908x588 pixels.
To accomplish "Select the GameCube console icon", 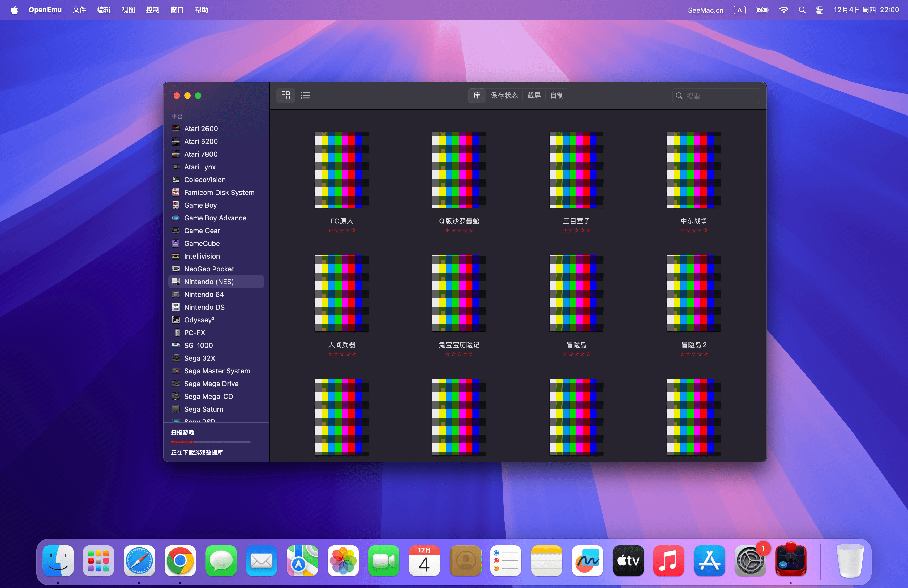I will pyautogui.click(x=175, y=244).
